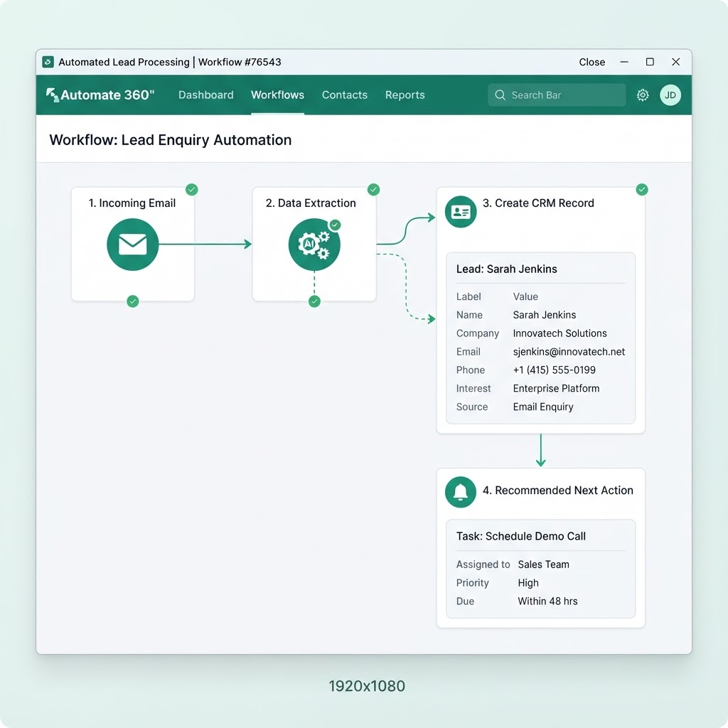
Task: Click checkmark below Data Extraction card
Action: pyautogui.click(x=314, y=301)
